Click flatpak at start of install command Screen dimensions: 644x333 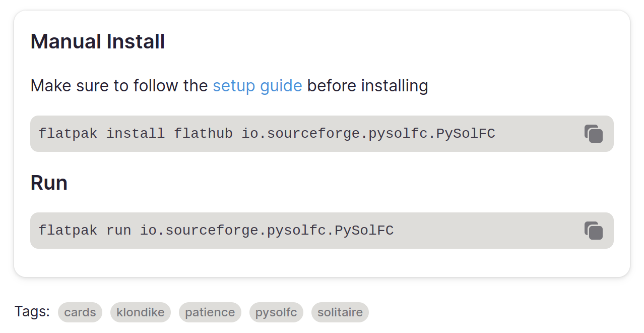(x=68, y=134)
